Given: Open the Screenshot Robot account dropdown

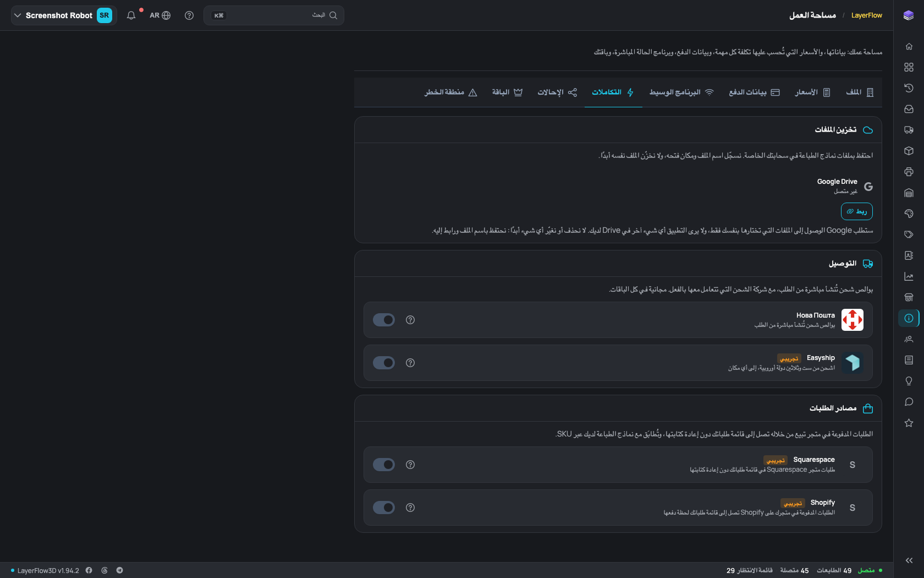Looking at the screenshot, I should click(64, 15).
